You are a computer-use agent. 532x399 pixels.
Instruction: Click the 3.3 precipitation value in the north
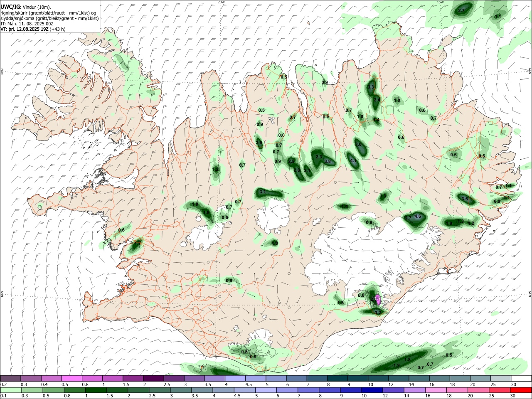[x=371, y=87]
